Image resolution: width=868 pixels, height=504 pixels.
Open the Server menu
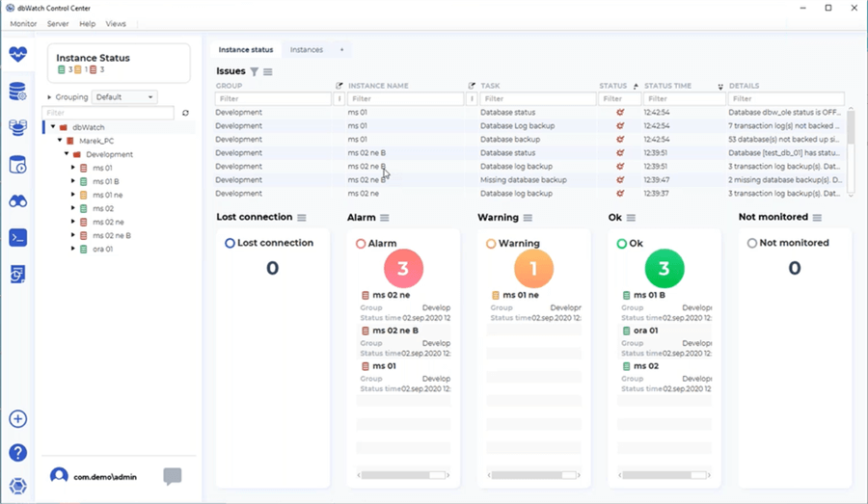[x=58, y=24]
